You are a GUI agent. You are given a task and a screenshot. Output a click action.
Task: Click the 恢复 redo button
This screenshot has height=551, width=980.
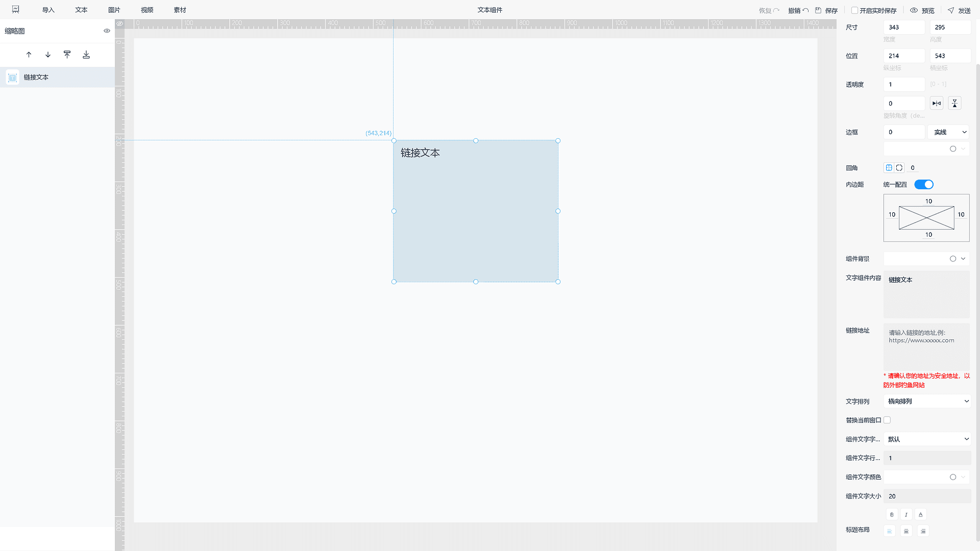[769, 11]
